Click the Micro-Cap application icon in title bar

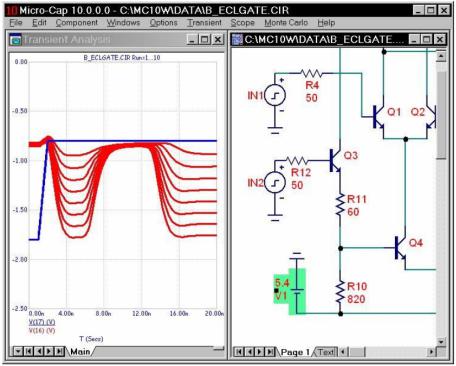(x=12, y=11)
